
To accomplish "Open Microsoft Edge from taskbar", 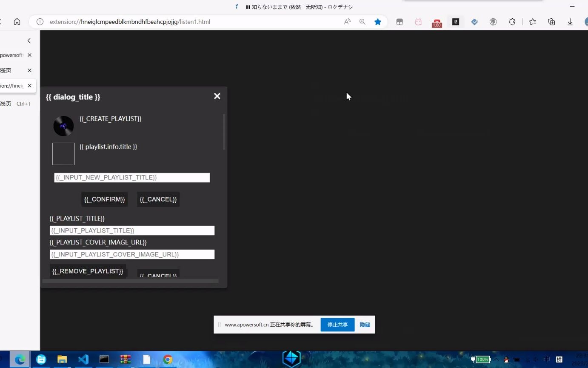I will 20,360.
